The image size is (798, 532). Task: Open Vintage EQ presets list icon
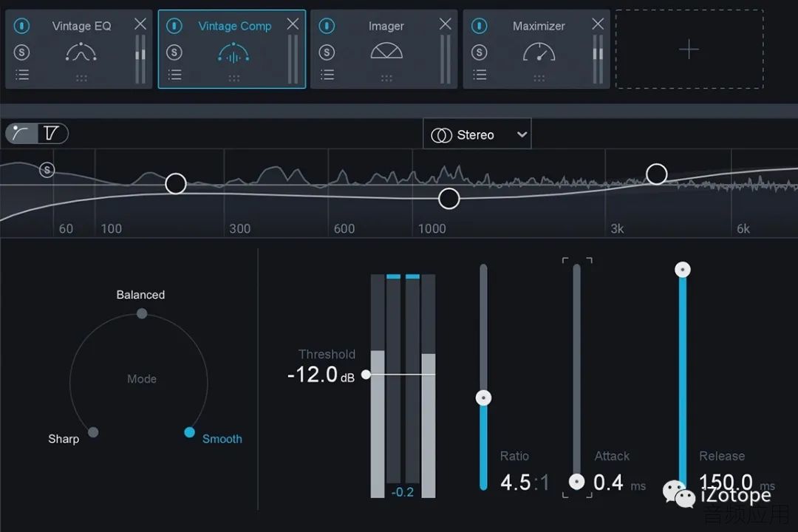[22, 75]
